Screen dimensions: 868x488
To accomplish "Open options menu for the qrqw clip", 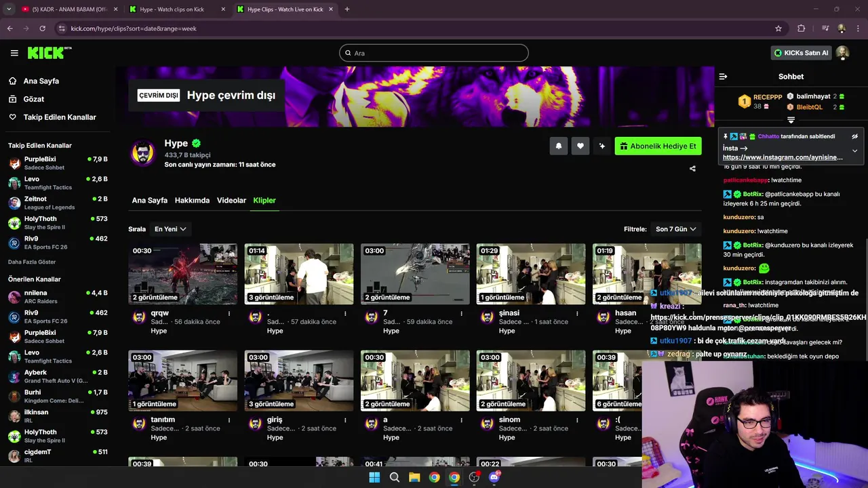I will pos(229,313).
